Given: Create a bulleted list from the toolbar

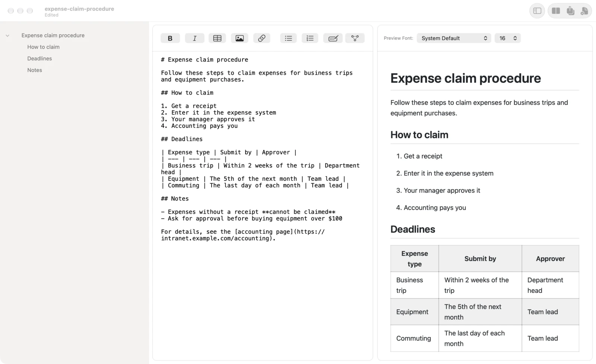Looking at the screenshot, I should [x=288, y=38].
